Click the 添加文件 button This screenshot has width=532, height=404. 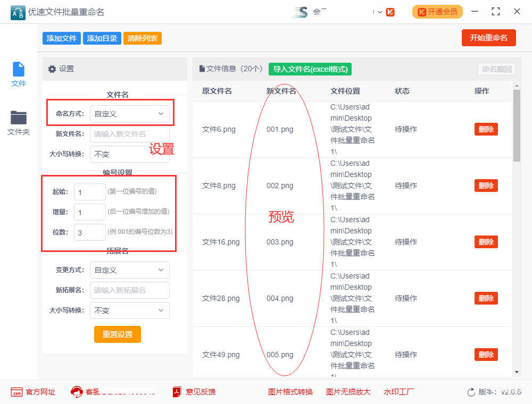61,38
